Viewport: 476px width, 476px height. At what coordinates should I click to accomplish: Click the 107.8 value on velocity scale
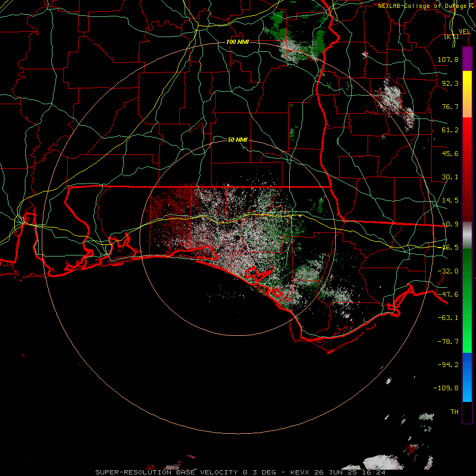point(448,59)
